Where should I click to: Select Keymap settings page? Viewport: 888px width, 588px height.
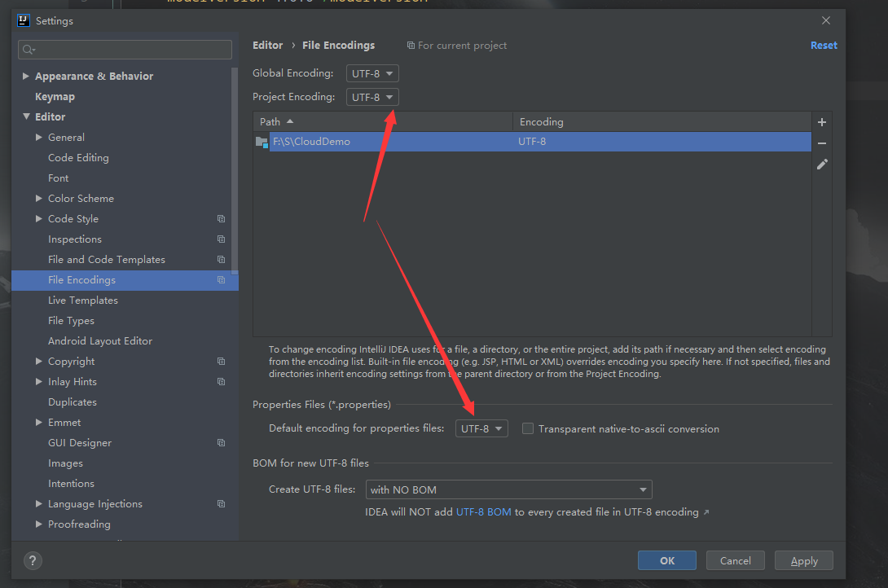[x=55, y=97]
